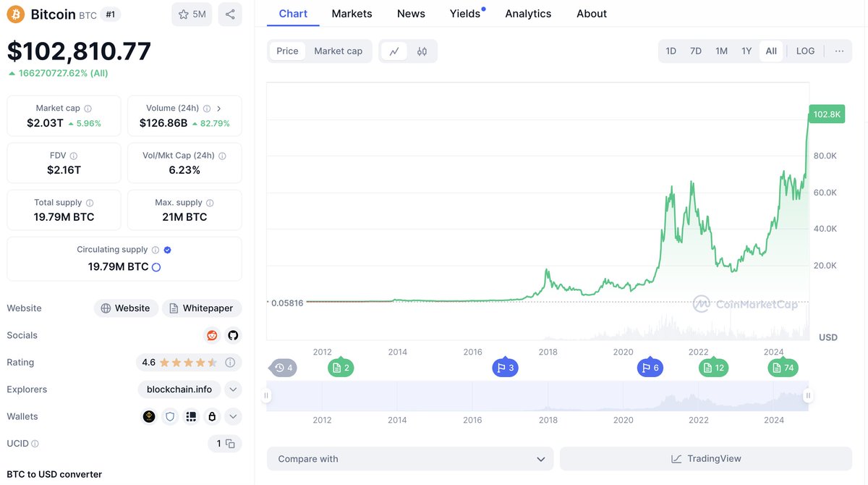Viewport: 868px width, 485px height.
Task: Click the UCID info icon
Action: coord(35,444)
